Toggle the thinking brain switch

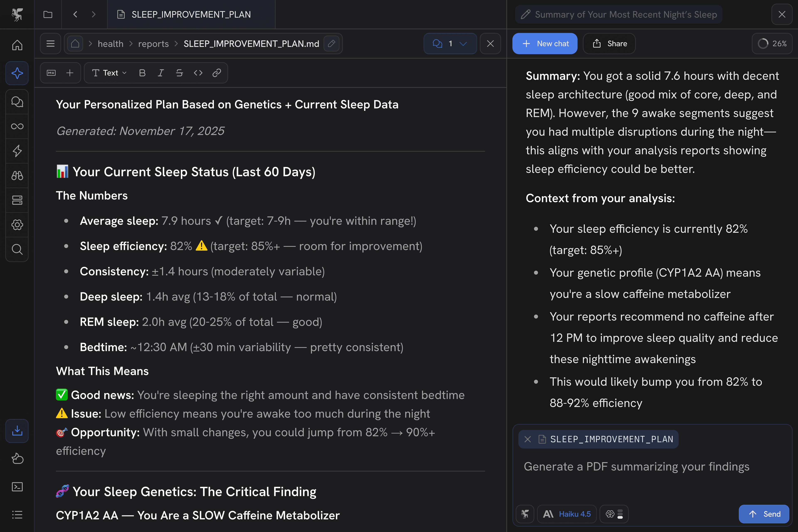coord(614,514)
